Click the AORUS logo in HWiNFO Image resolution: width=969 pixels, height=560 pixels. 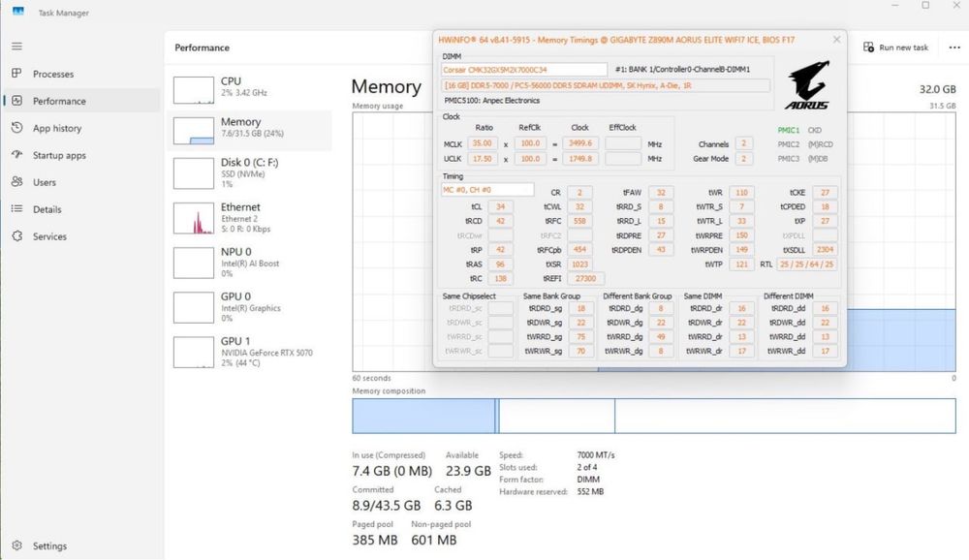(807, 85)
